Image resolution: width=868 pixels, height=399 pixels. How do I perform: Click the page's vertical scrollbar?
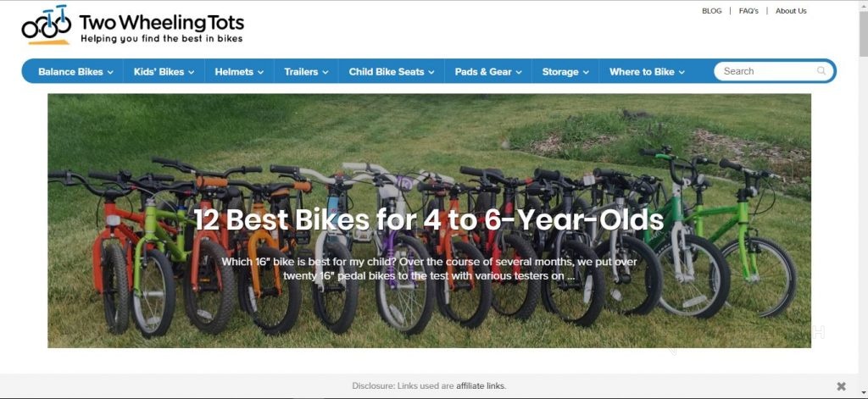[x=863, y=199]
